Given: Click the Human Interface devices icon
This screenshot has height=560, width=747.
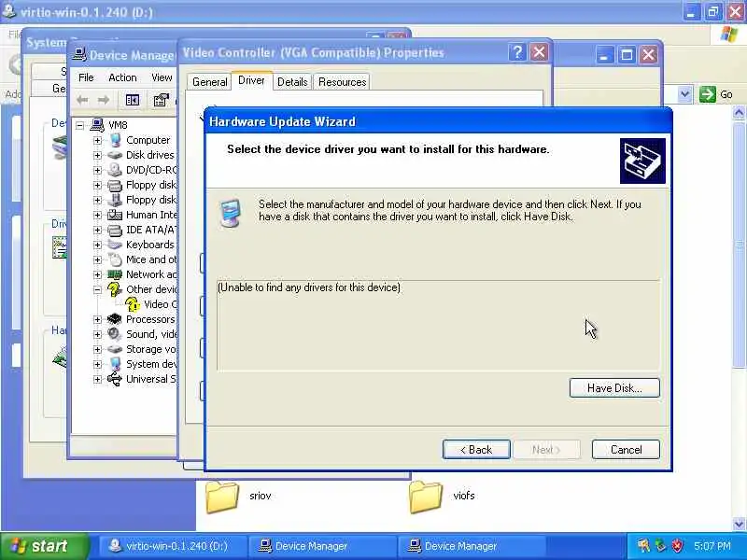Looking at the screenshot, I should click(x=115, y=215).
